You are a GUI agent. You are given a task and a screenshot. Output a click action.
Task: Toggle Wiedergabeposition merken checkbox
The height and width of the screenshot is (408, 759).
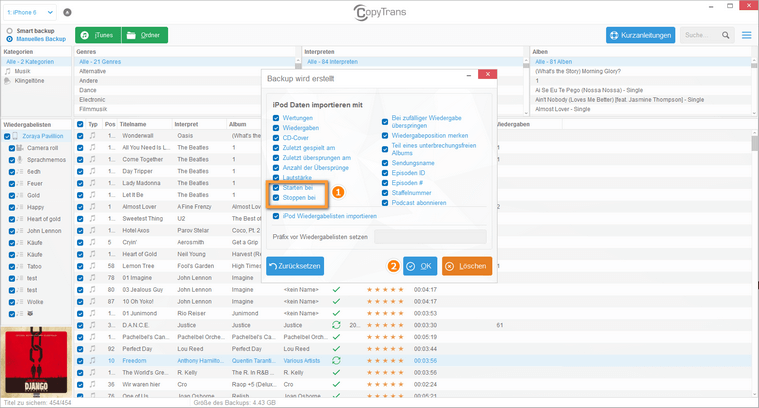[385, 136]
